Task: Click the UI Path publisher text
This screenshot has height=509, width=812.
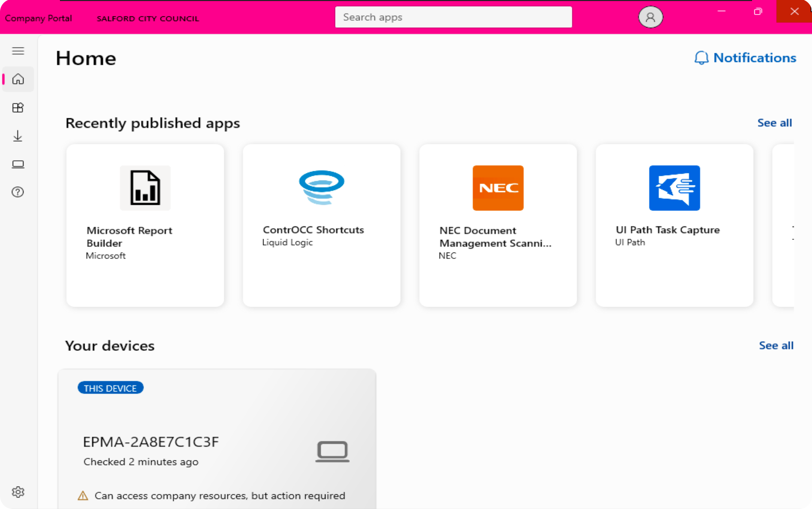Action: click(x=630, y=242)
